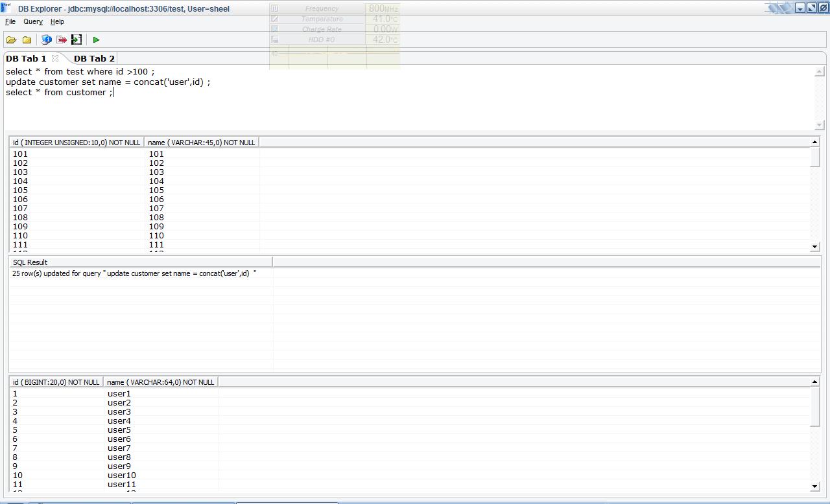Run the query with green play icon
This screenshot has height=504, width=830.
pos(97,40)
